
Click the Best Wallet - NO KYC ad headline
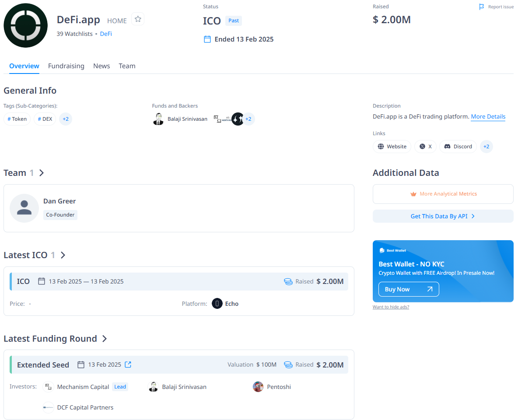[411, 264]
